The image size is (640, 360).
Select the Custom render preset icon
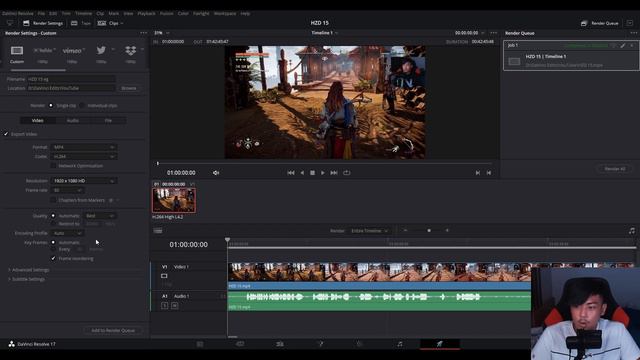coord(17,51)
